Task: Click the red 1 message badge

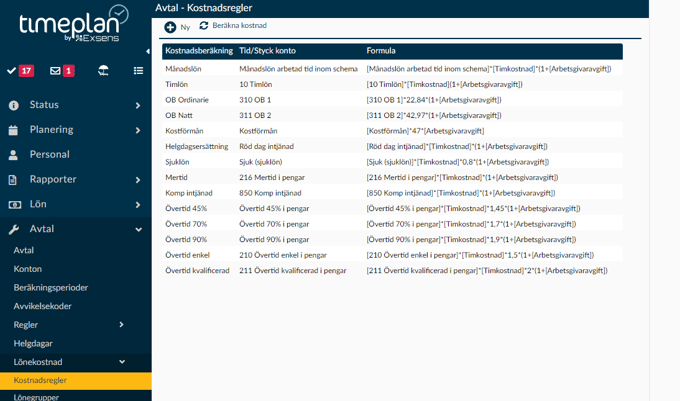Action: click(x=69, y=71)
